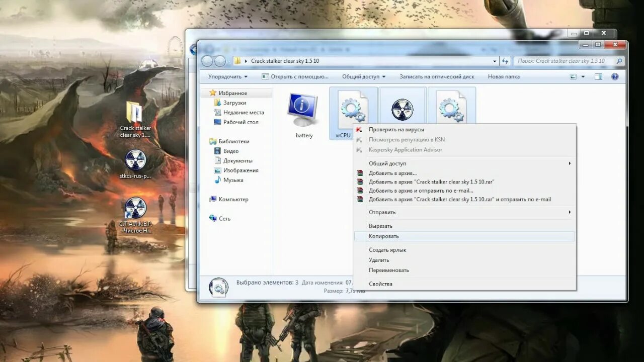Image resolution: width=644 pixels, height=362 pixels.
Task: Go forward in Explorer navigation
Action: point(220,61)
